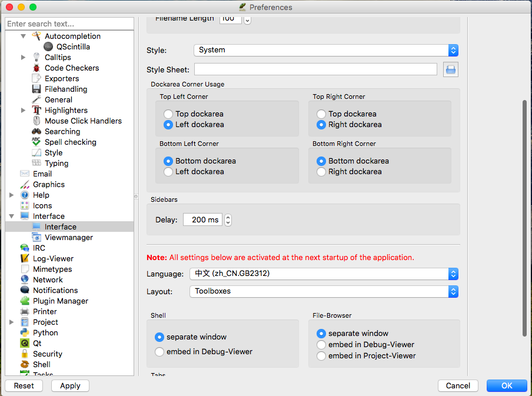Screen dimensions: 532x396
Task: Click the Python logo icon in sidebar
Action: (25, 333)
